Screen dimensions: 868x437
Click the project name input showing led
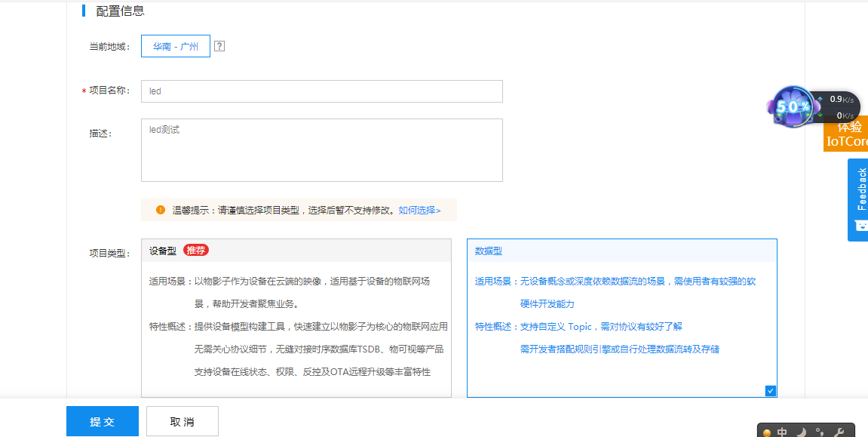point(321,91)
